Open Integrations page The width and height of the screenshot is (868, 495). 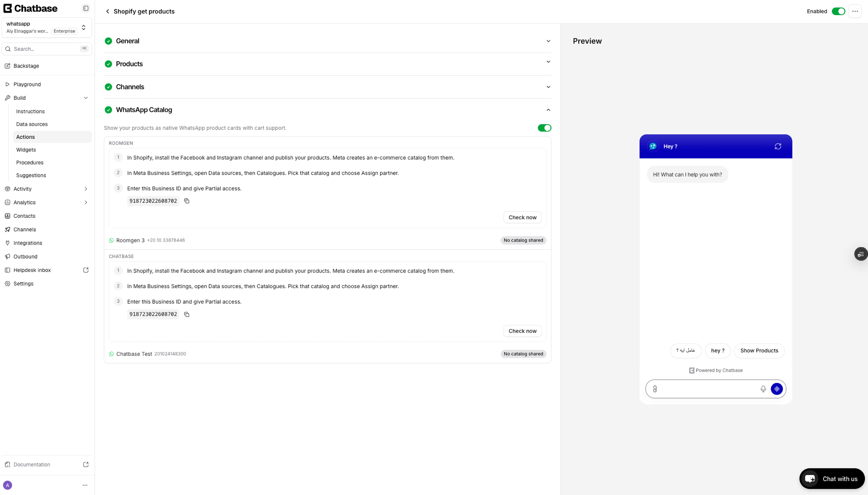[x=47, y=243]
